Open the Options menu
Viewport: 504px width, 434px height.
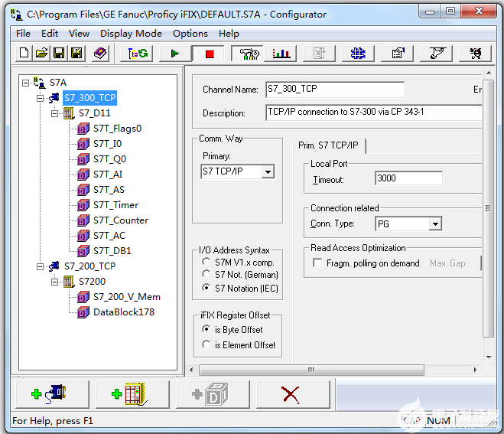pyautogui.click(x=190, y=34)
